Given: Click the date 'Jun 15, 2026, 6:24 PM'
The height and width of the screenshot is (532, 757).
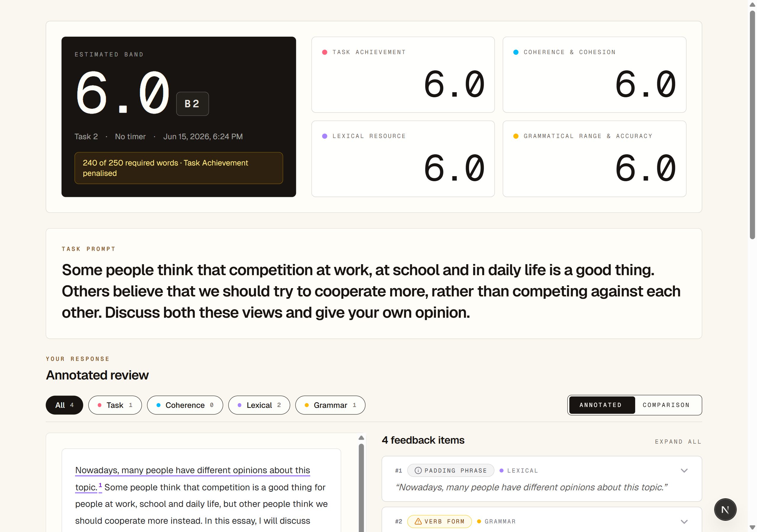Looking at the screenshot, I should (x=203, y=137).
